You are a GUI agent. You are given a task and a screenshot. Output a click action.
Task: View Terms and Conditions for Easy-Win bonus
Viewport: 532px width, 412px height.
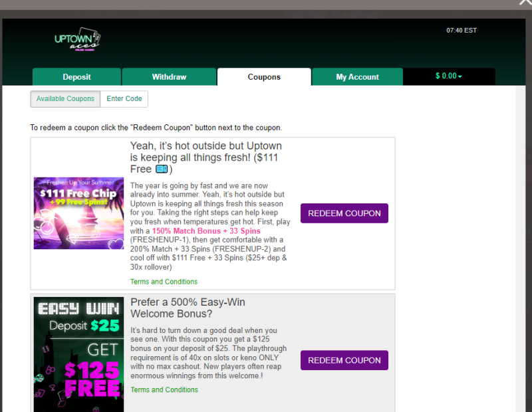tap(164, 390)
